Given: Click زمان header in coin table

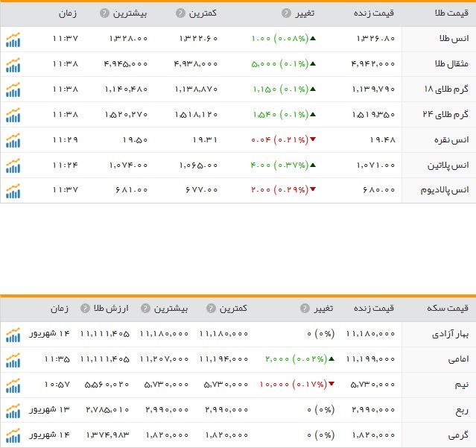Looking at the screenshot, I should click(60, 309).
